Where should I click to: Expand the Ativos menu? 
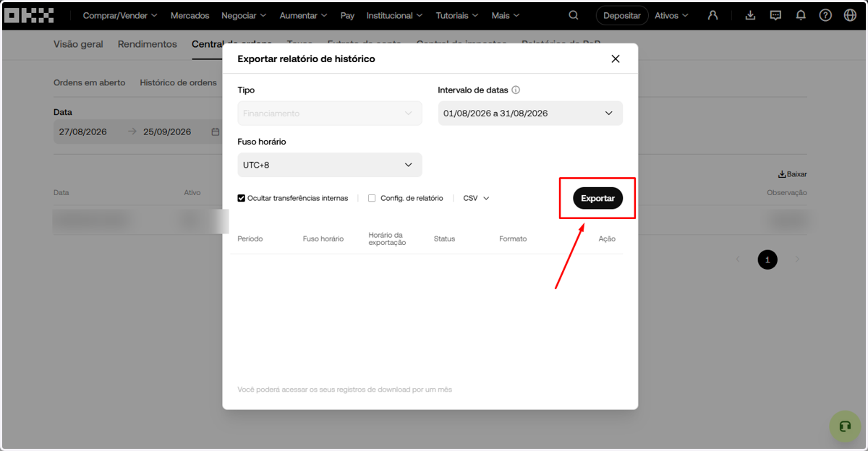(x=672, y=15)
